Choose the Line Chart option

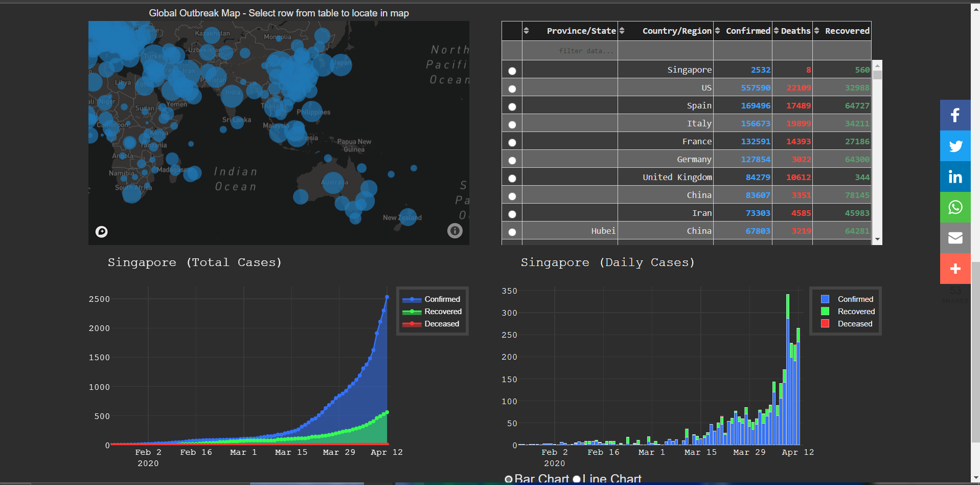(x=577, y=479)
